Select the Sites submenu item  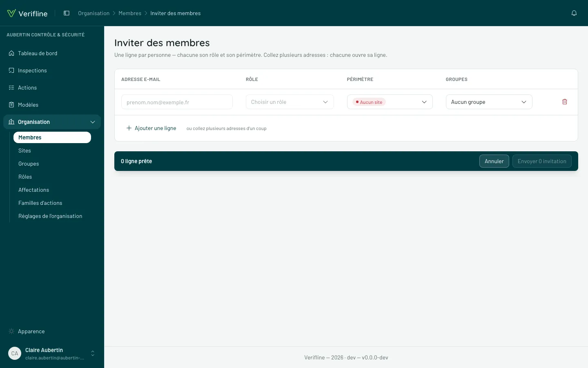(52, 150)
